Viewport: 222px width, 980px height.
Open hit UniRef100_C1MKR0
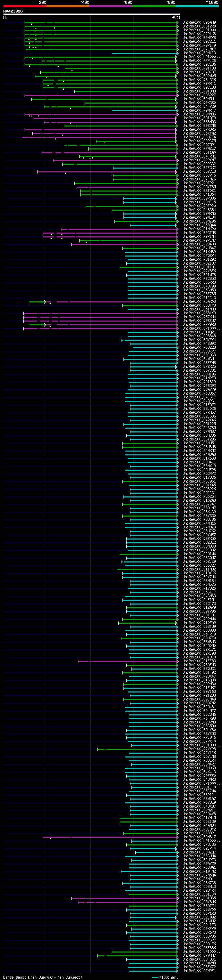[199, 229]
